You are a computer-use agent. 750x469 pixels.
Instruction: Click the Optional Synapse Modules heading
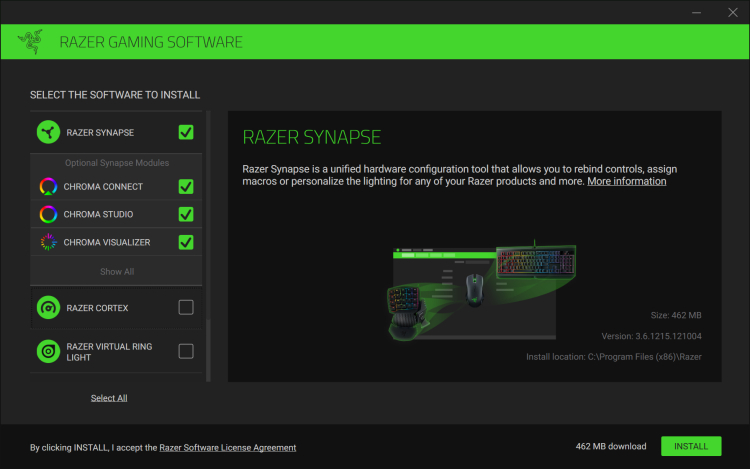[117, 163]
